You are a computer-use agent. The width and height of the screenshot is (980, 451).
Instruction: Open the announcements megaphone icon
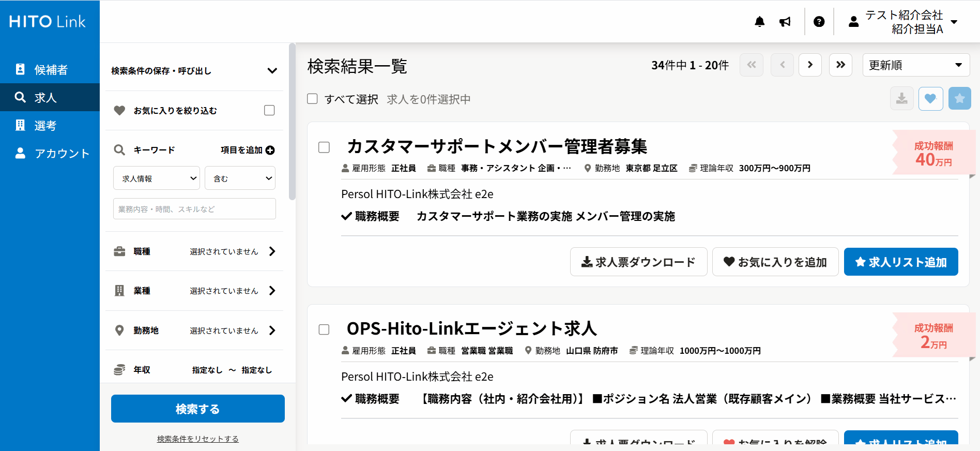point(785,22)
